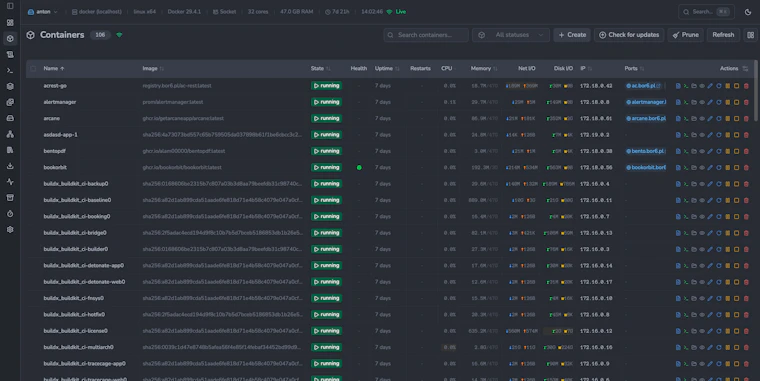The image size is (760, 381).
Task: Open the images icon in sidebar
Action: pyautogui.click(x=10, y=102)
